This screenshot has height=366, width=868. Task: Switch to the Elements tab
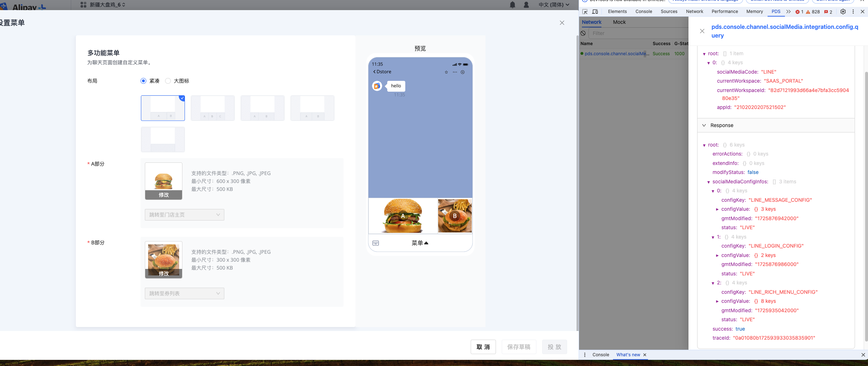tap(617, 12)
